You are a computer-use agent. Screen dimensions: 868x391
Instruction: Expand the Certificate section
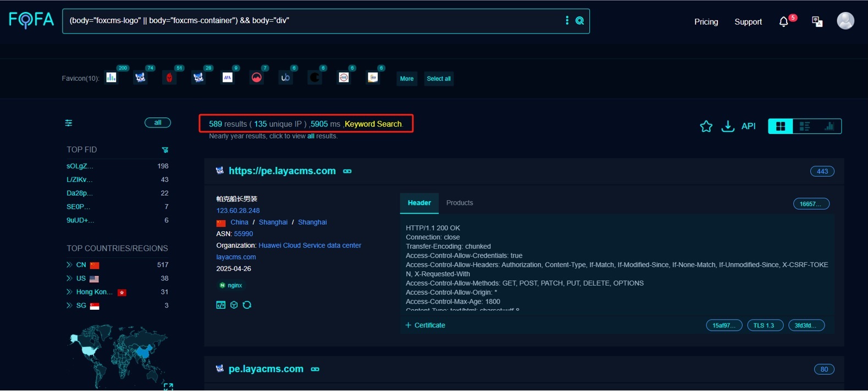[x=425, y=325]
